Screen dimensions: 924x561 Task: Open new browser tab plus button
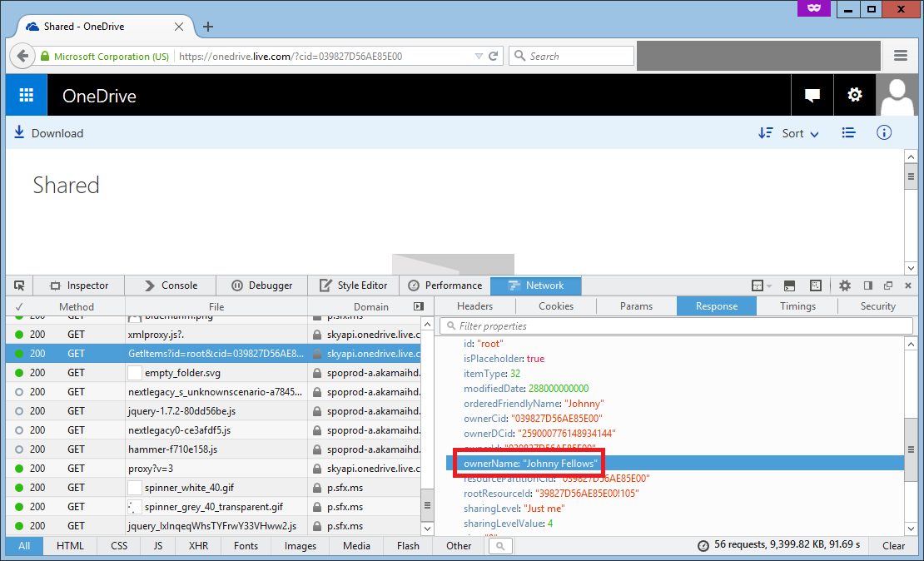tap(208, 27)
